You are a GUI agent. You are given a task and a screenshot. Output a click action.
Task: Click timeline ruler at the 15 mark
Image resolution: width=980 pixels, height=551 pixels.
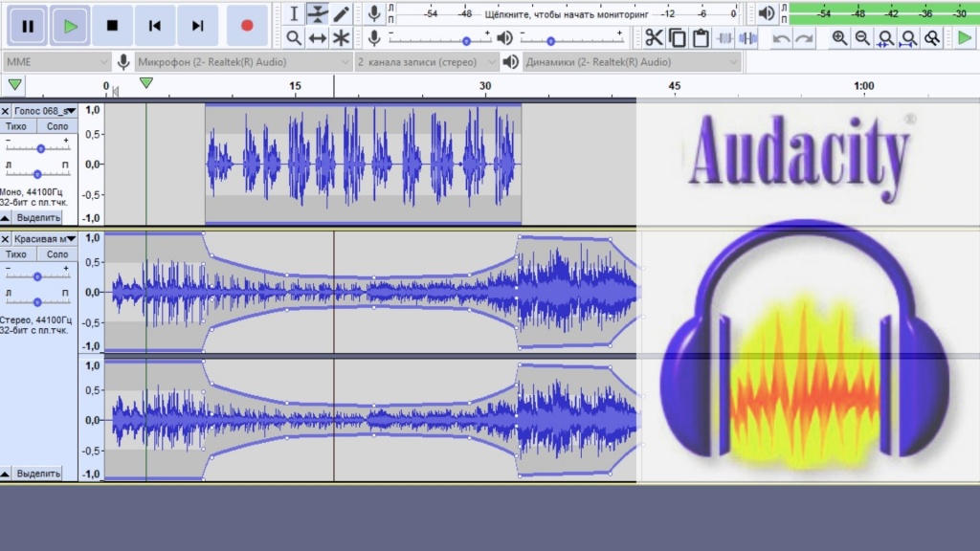(295, 85)
